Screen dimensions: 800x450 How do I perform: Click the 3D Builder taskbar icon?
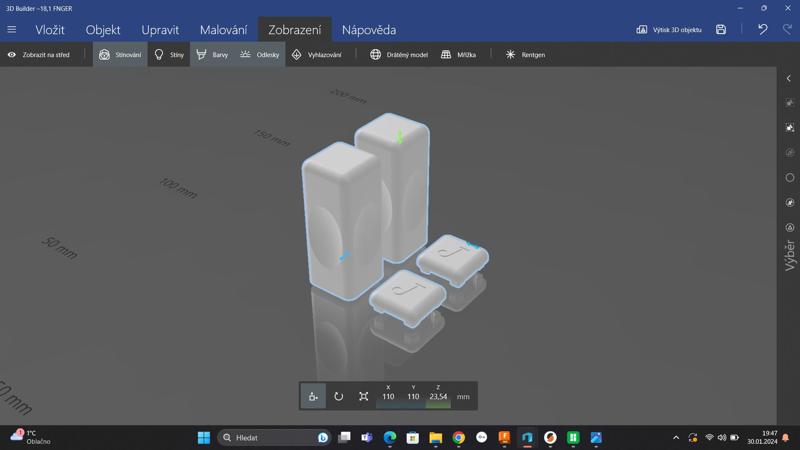(x=527, y=438)
